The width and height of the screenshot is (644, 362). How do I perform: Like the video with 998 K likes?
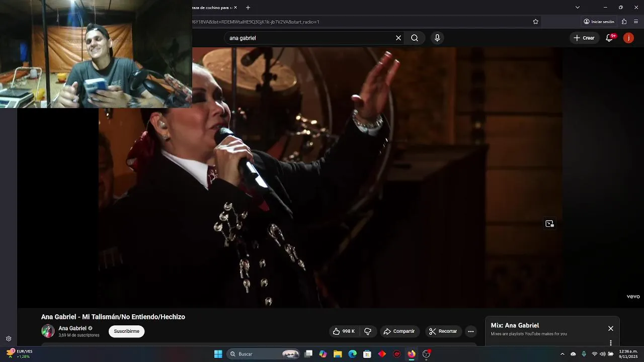tap(344, 331)
